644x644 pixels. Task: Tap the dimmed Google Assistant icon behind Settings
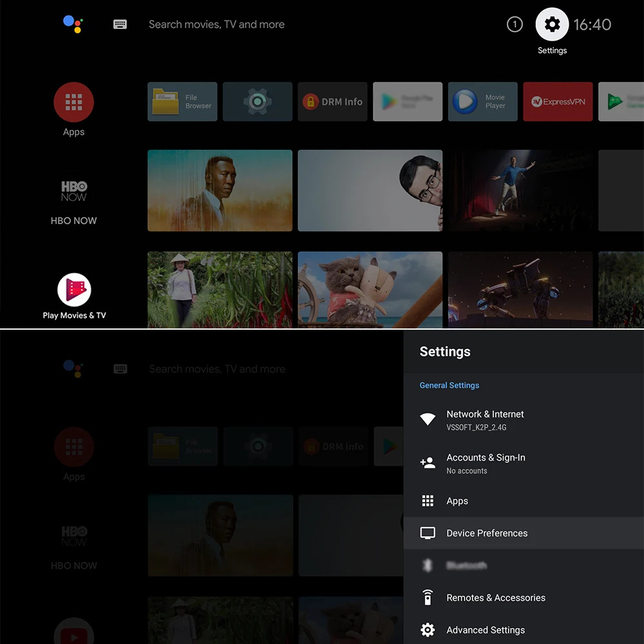tap(73, 368)
